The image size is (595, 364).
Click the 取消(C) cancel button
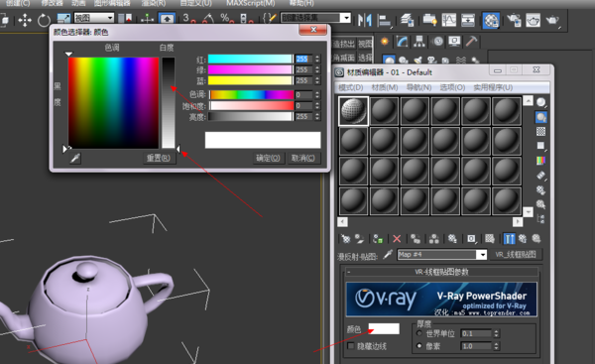(302, 158)
